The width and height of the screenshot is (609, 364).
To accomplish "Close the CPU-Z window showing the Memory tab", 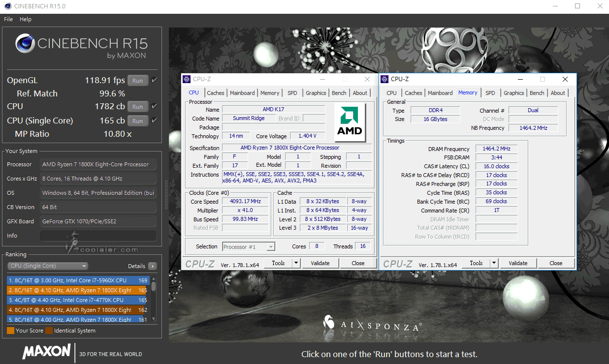I will coord(565,79).
